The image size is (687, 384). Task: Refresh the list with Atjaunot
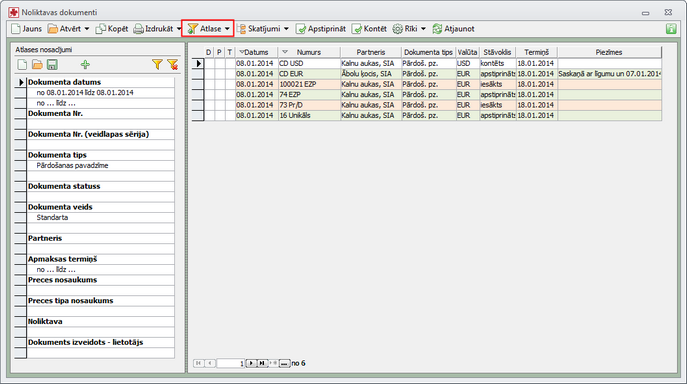[453, 29]
